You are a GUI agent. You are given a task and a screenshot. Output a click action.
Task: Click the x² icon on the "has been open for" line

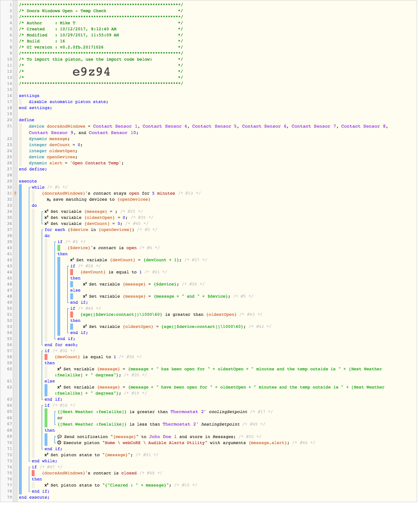pyautogui.click(x=59, y=369)
